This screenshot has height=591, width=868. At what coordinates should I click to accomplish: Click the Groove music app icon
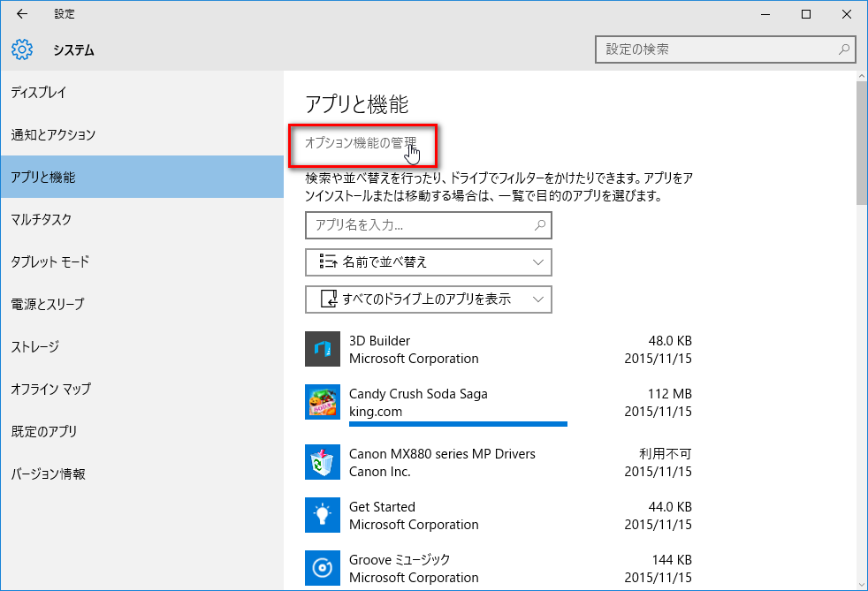point(322,568)
